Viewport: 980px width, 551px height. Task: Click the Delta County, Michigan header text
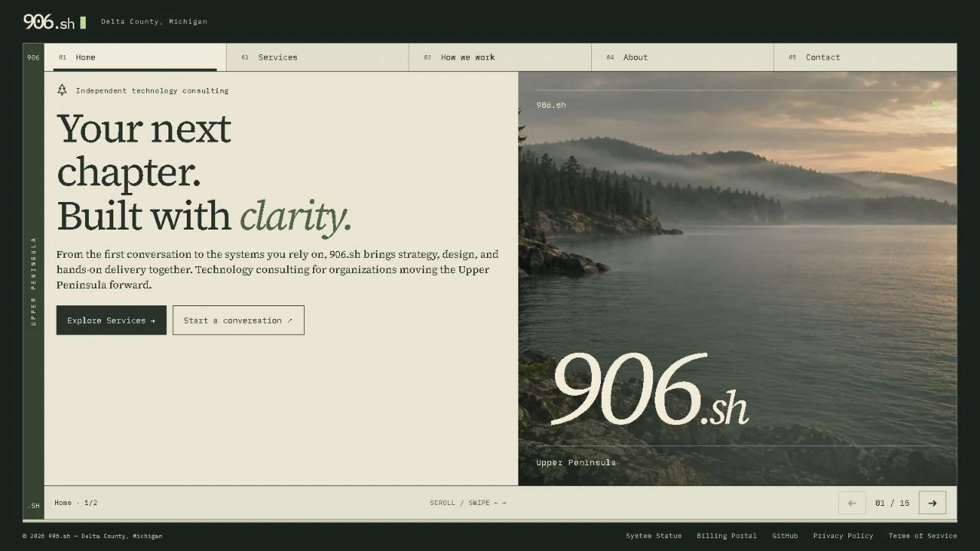click(x=154, y=21)
